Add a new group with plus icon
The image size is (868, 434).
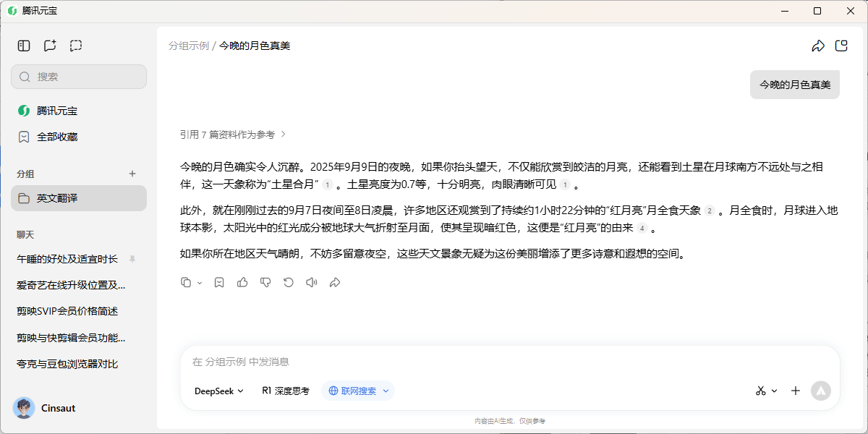tap(132, 174)
